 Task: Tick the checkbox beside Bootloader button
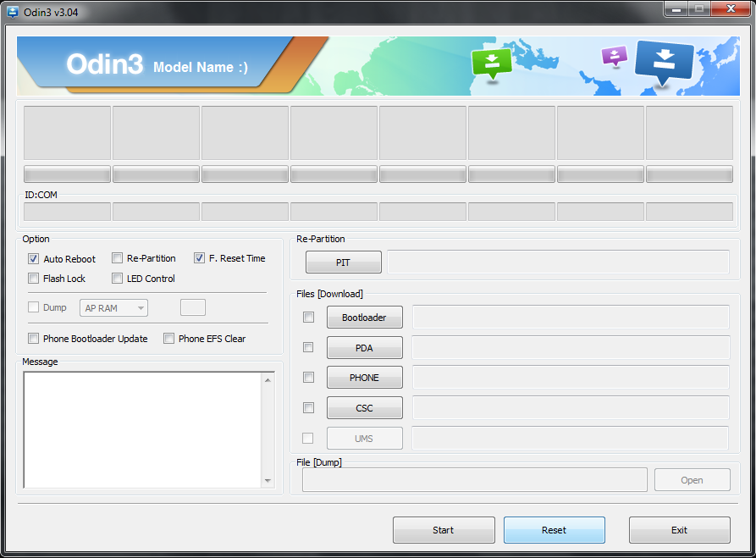click(x=308, y=317)
